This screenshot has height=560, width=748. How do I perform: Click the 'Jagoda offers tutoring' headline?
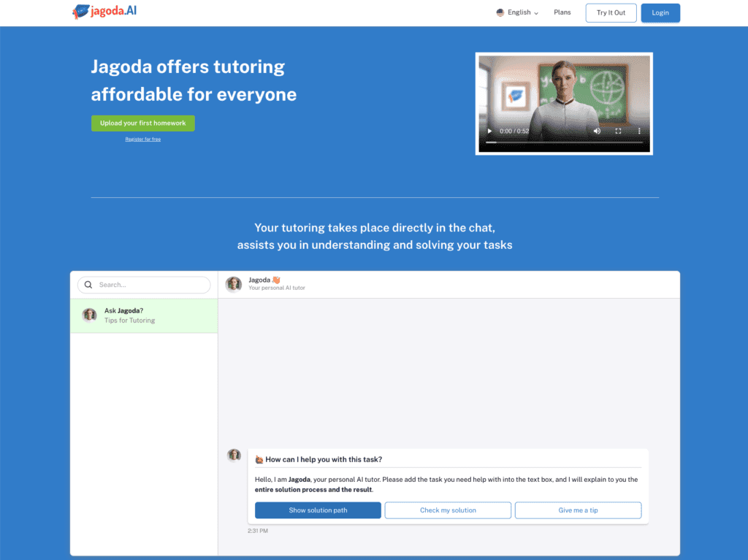click(188, 66)
